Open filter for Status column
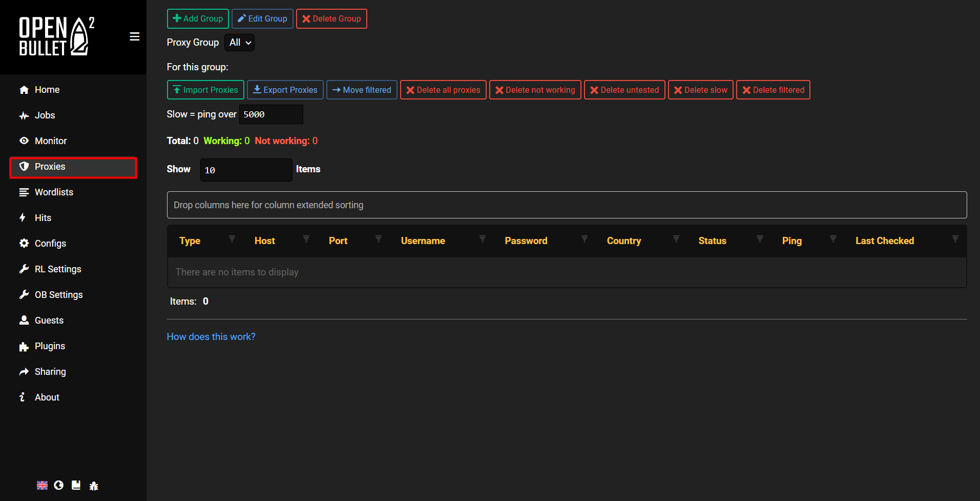980x501 pixels. pos(760,239)
